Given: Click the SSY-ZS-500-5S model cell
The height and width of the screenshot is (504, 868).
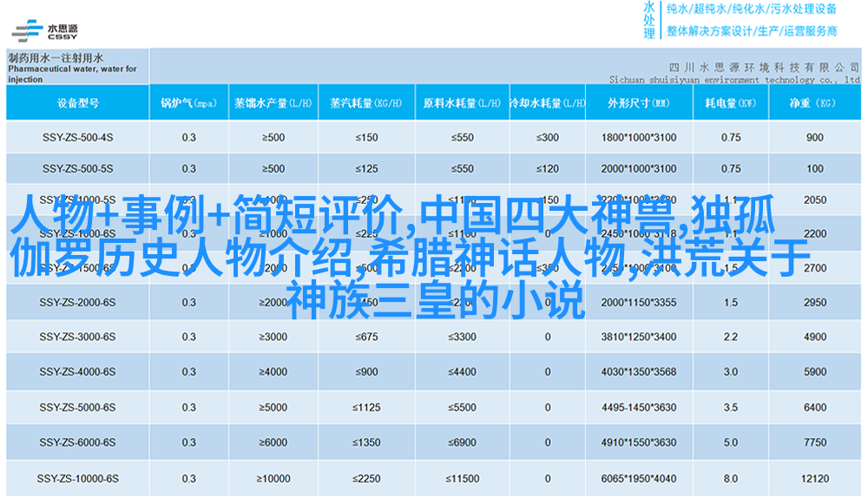Looking at the screenshot, I should tap(77, 169).
